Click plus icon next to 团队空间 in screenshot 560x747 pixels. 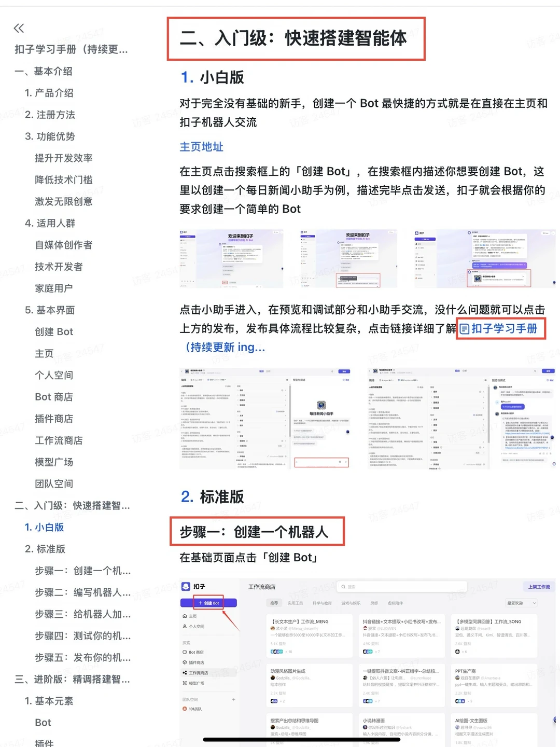[233, 699]
